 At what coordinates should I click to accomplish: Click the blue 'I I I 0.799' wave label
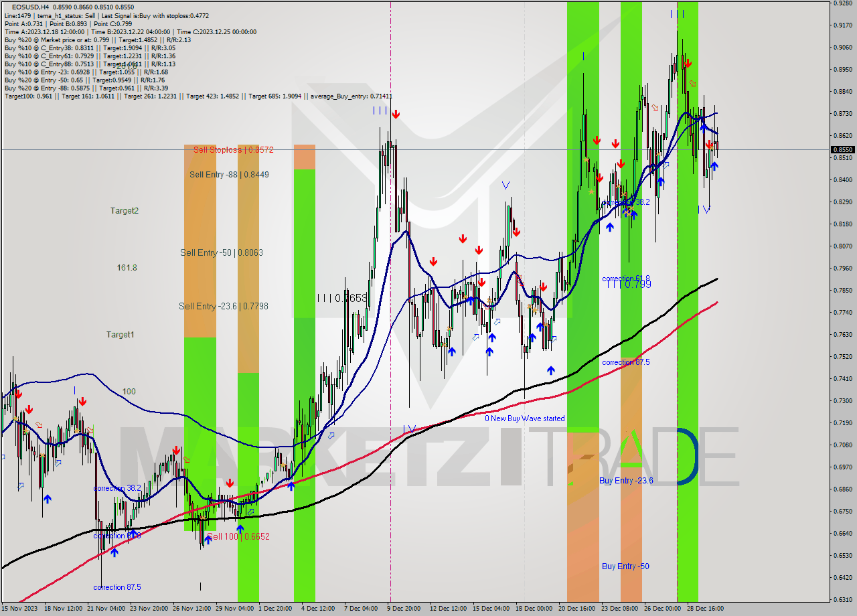click(x=629, y=285)
